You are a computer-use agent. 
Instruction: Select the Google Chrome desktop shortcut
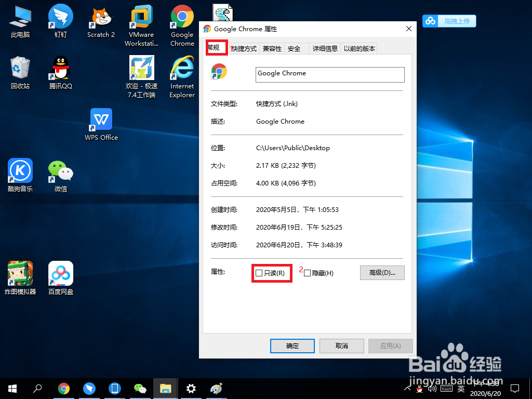(x=182, y=25)
